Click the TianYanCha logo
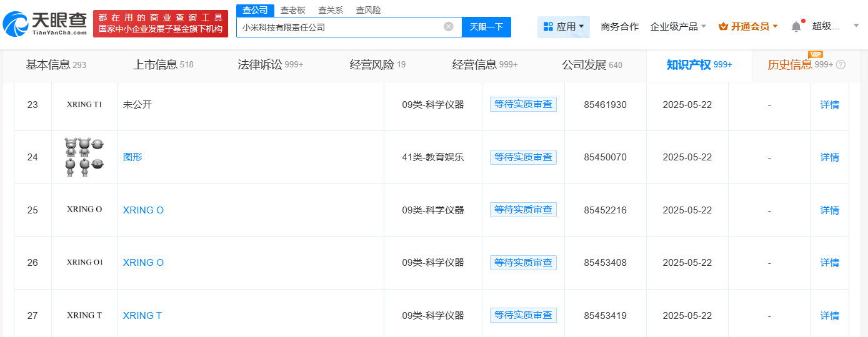This screenshot has width=868, height=337. click(x=45, y=25)
